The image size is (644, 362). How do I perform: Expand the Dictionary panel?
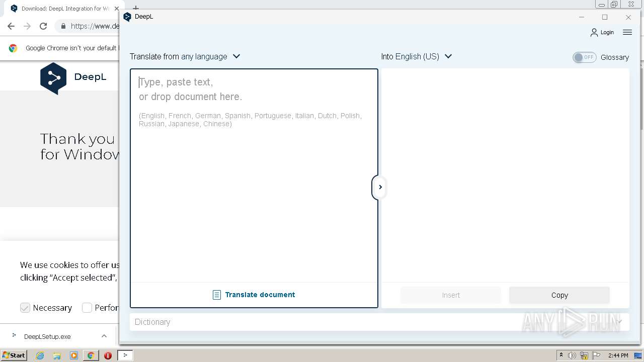[x=379, y=322]
